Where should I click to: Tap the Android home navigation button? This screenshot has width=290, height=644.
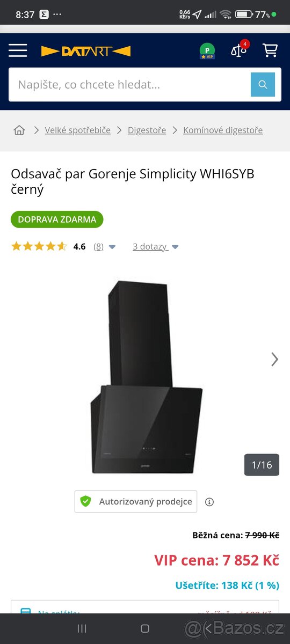[145, 628]
